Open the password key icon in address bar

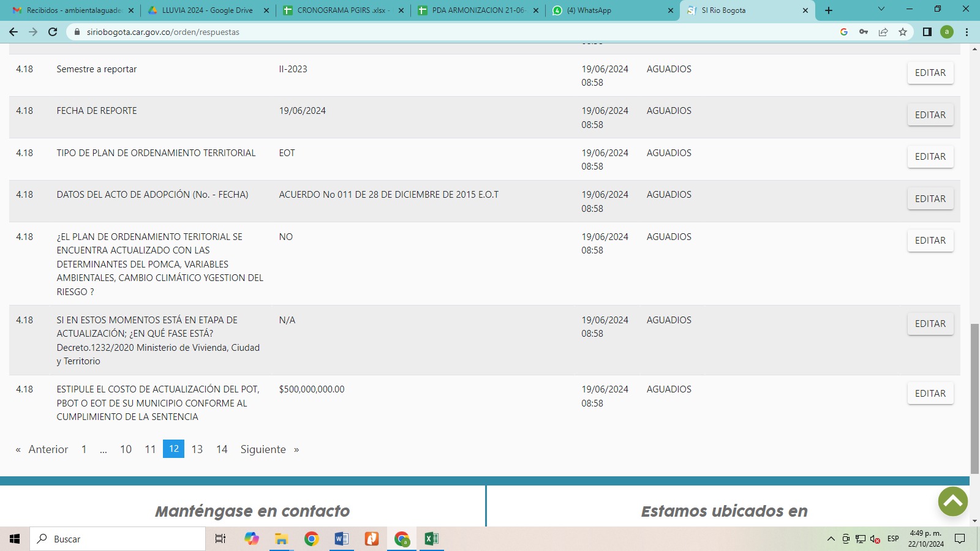click(x=864, y=32)
